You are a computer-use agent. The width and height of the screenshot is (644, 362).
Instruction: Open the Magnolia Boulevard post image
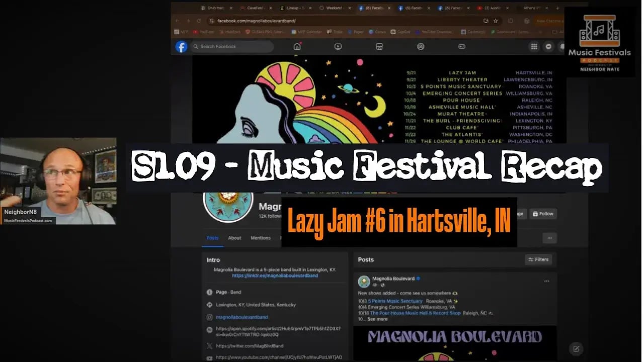455,343
